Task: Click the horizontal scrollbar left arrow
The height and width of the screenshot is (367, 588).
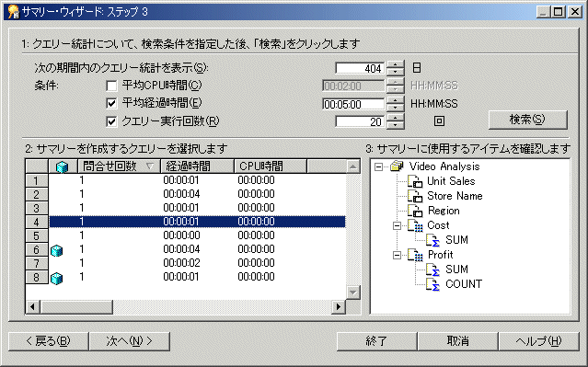Action: 32,306
